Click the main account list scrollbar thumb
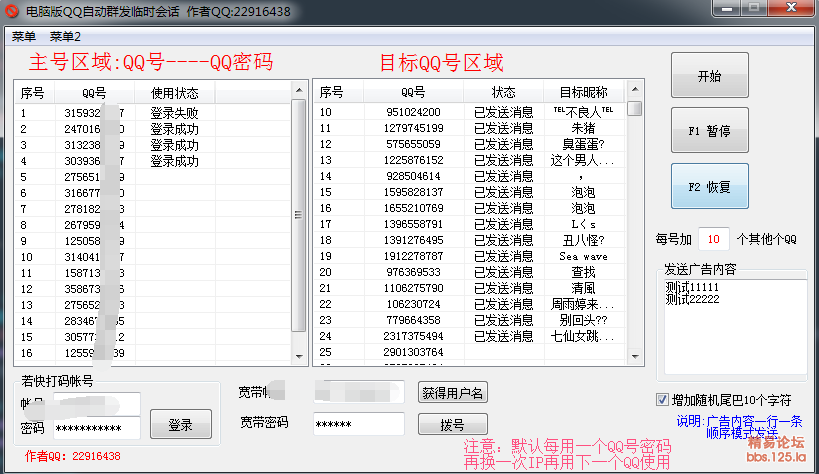 (x=299, y=215)
